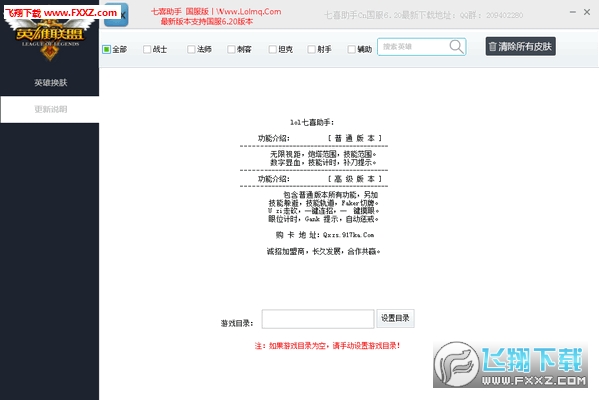The height and width of the screenshot is (400, 599).
Task: Enable the 法师 filter checkbox
Action: click(x=191, y=49)
